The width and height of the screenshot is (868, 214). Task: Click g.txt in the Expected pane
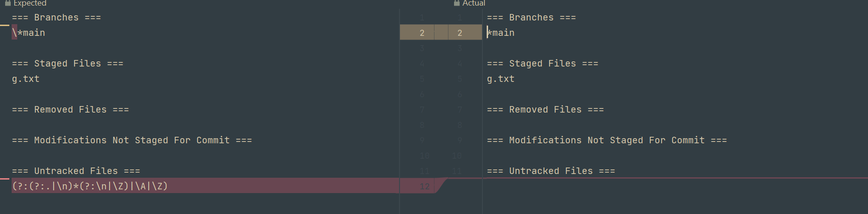point(26,79)
